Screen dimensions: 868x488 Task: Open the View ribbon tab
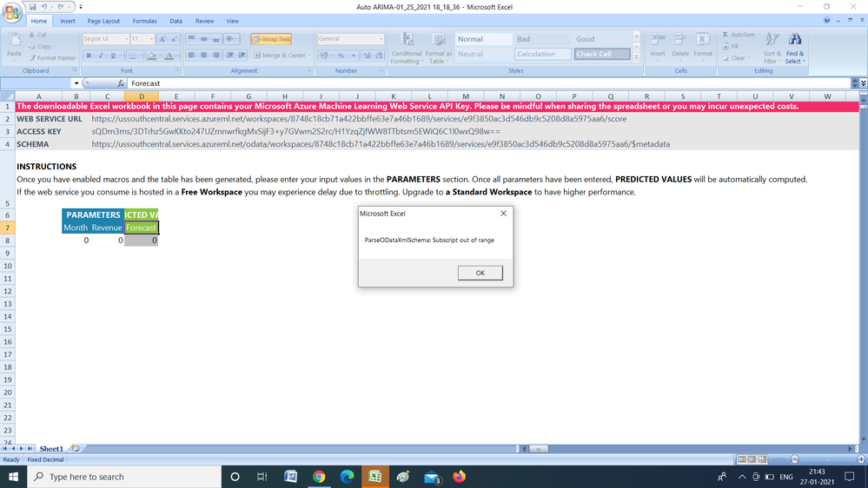pyautogui.click(x=233, y=21)
